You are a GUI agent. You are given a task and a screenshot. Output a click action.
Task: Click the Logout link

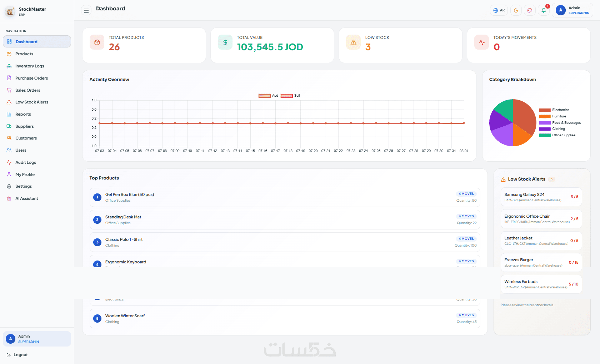(x=17, y=355)
